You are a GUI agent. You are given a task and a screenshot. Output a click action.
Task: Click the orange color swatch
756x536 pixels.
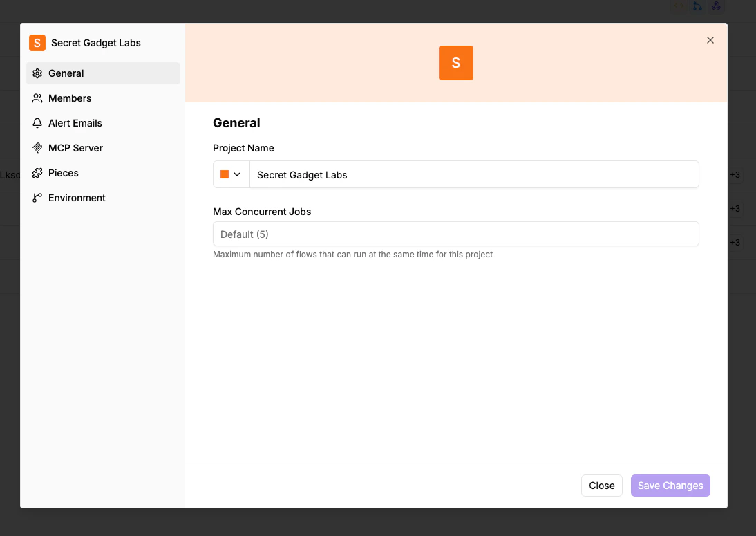click(x=225, y=174)
